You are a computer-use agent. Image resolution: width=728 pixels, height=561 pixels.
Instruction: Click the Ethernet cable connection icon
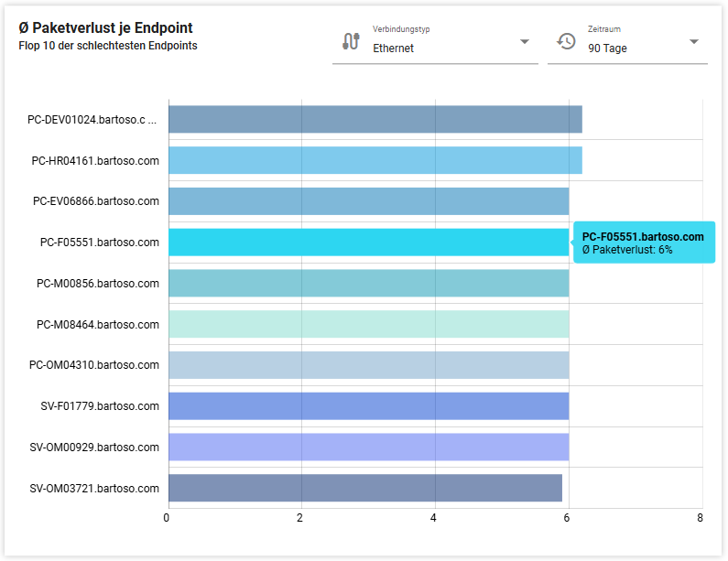point(350,41)
